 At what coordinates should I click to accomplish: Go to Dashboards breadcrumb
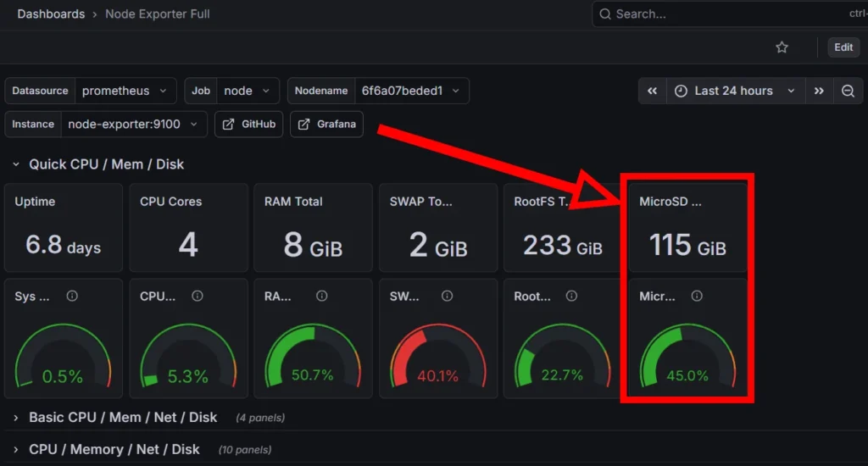tap(51, 14)
